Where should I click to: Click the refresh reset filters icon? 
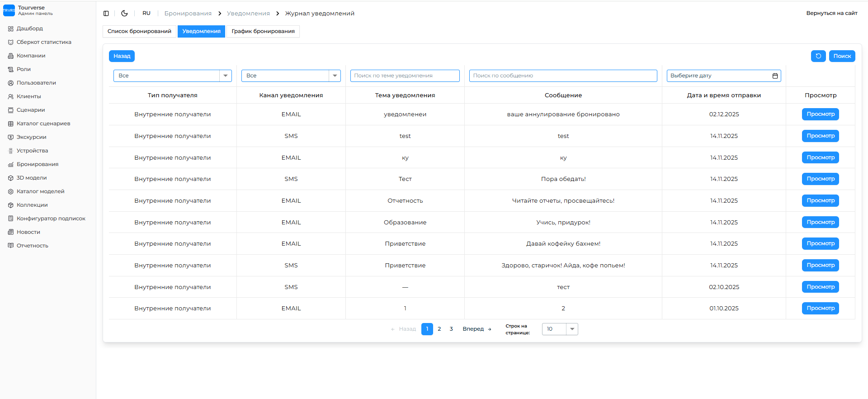[x=818, y=56]
